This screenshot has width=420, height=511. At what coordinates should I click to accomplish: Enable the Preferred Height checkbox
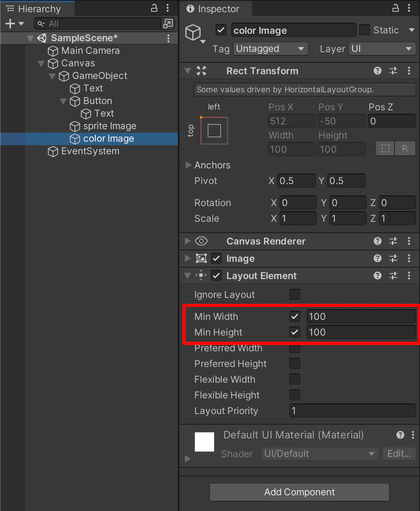295,363
